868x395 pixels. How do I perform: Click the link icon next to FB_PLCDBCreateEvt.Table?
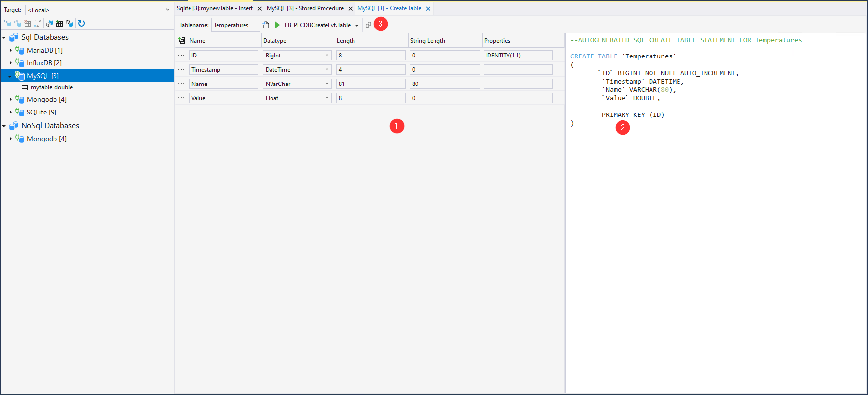coord(368,25)
